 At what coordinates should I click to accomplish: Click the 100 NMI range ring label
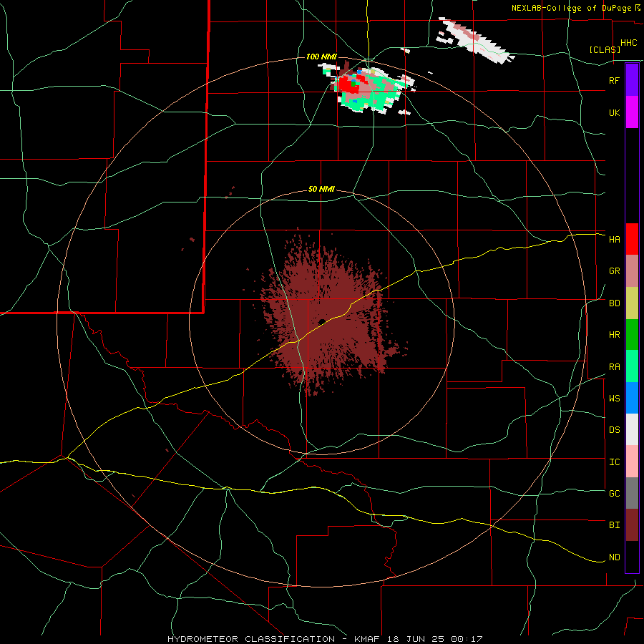[321, 57]
